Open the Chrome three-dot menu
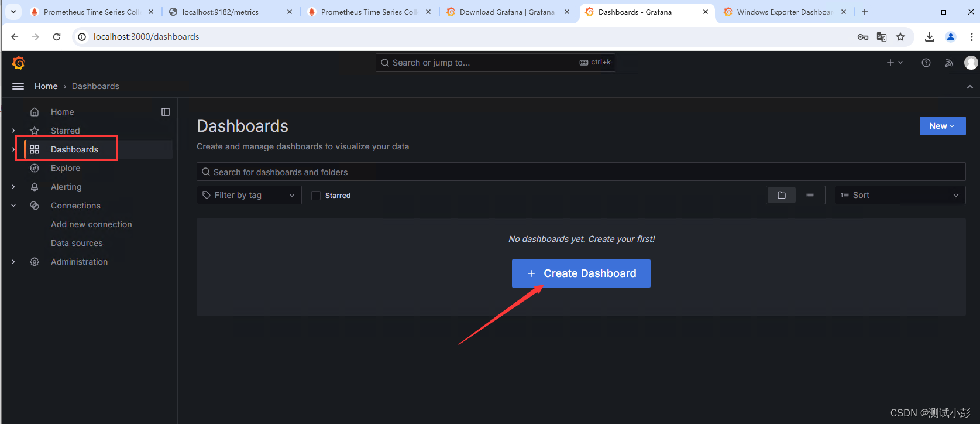 [972, 37]
